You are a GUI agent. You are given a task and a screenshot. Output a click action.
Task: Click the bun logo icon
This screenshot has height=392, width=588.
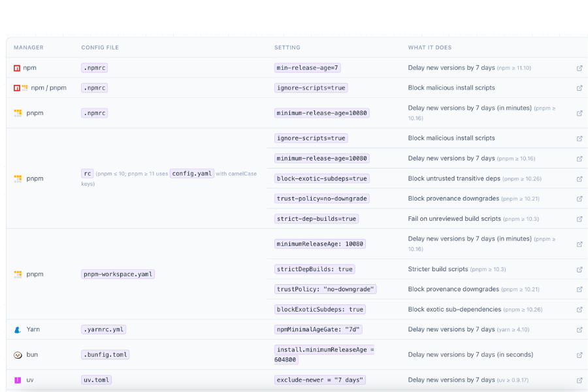(x=18, y=355)
